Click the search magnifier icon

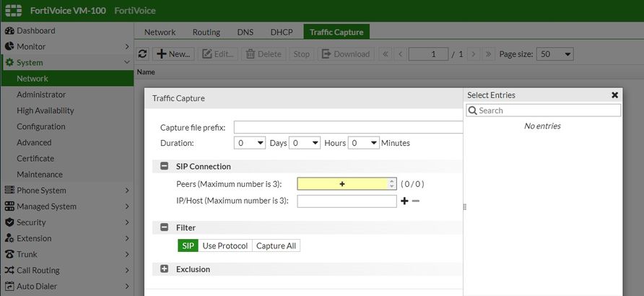pos(473,110)
